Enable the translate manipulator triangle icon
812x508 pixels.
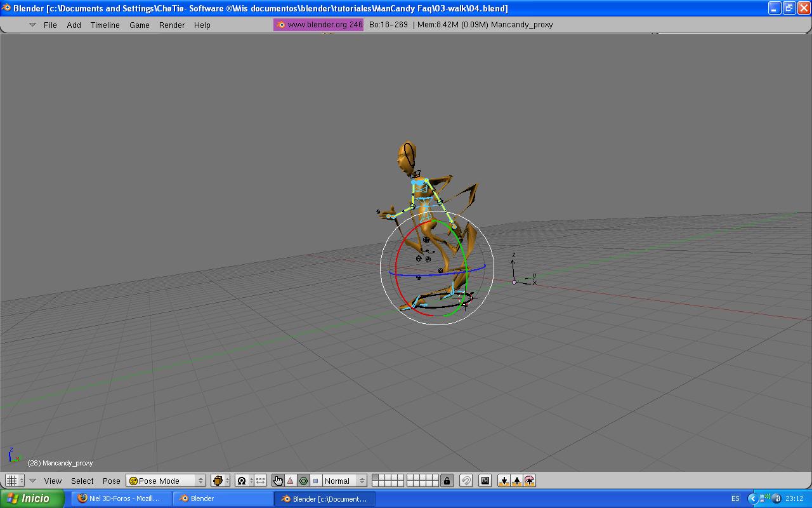coord(291,481)
